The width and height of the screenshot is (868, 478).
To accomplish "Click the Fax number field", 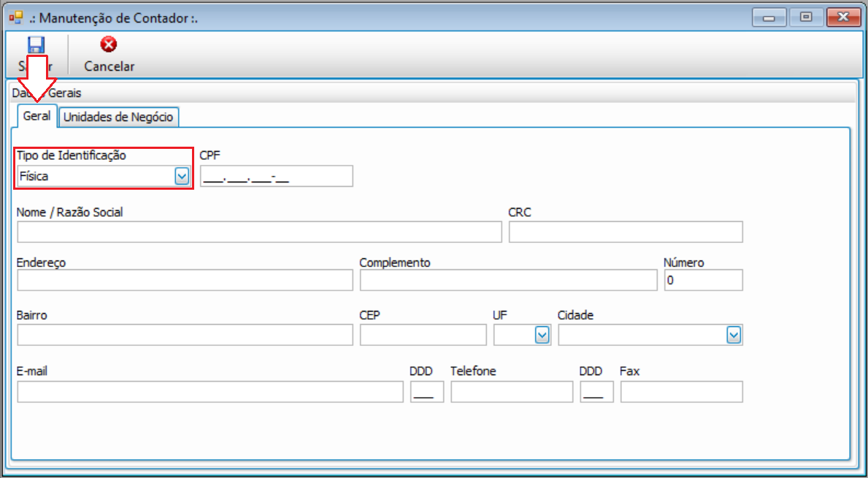I will tap(681, 392).
